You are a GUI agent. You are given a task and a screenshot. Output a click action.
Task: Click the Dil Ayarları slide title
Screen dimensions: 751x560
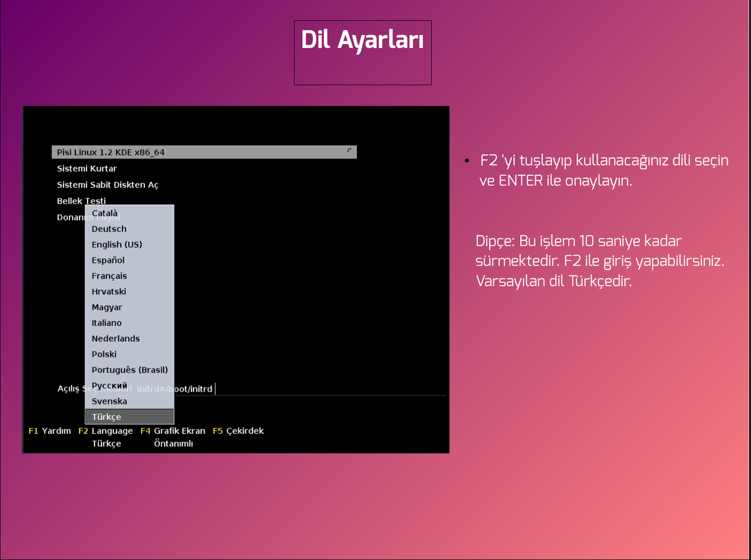coord(363,40)
